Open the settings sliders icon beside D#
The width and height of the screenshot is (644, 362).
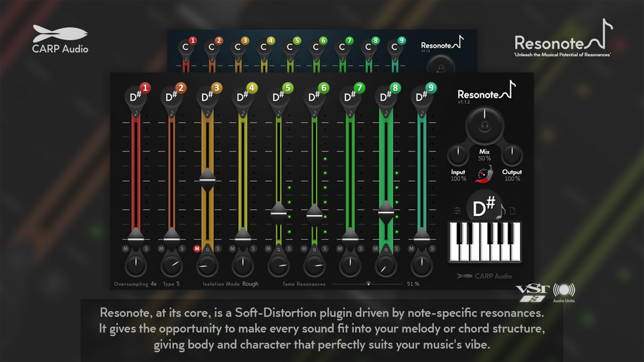click(x=457, y=211)
